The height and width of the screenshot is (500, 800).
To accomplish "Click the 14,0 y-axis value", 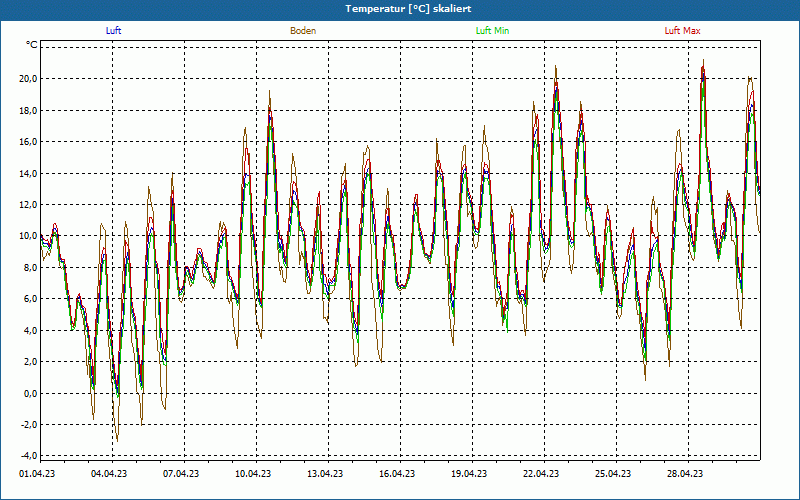I will pyautogui.click(x=28, y=173).
